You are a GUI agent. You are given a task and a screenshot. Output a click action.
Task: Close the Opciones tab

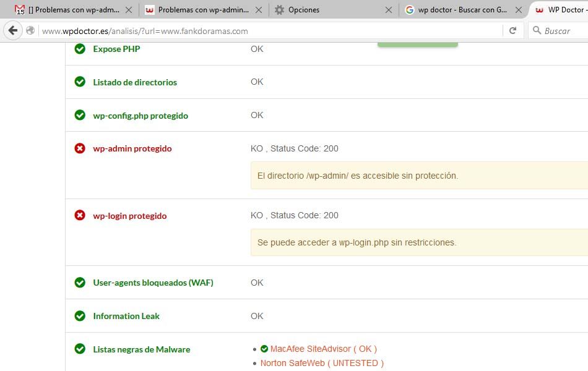pyautogui.click(x=389, y=10)
